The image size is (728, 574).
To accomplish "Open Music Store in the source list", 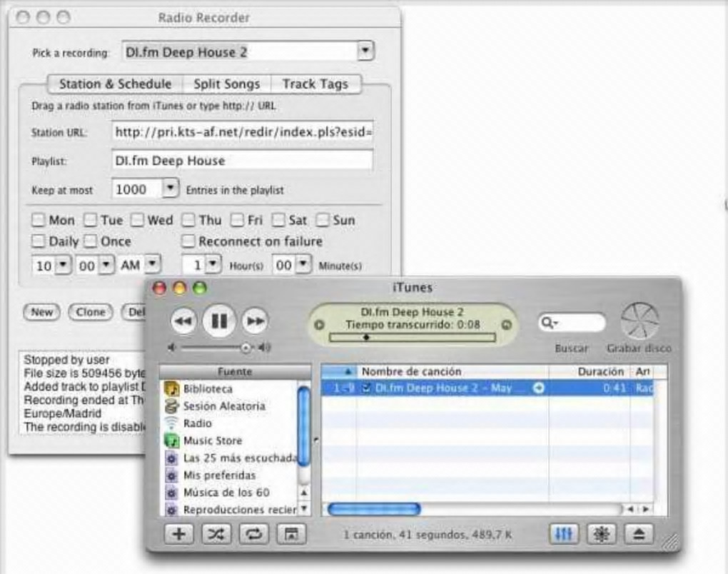I will (213, 440).
